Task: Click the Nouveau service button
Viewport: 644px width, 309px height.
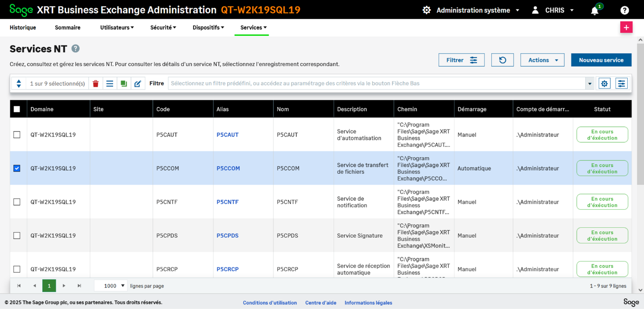Action: click(x=601, y=60)
